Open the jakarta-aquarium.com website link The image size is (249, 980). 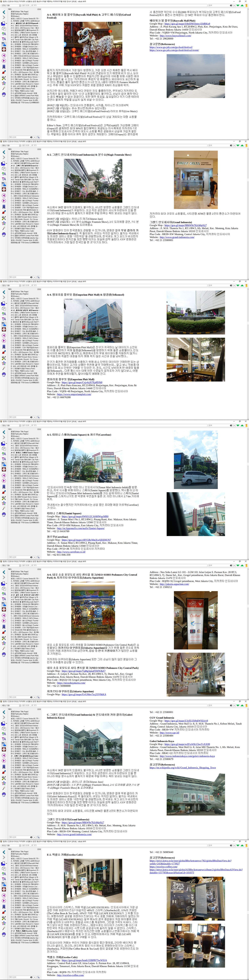coord(174,584)
